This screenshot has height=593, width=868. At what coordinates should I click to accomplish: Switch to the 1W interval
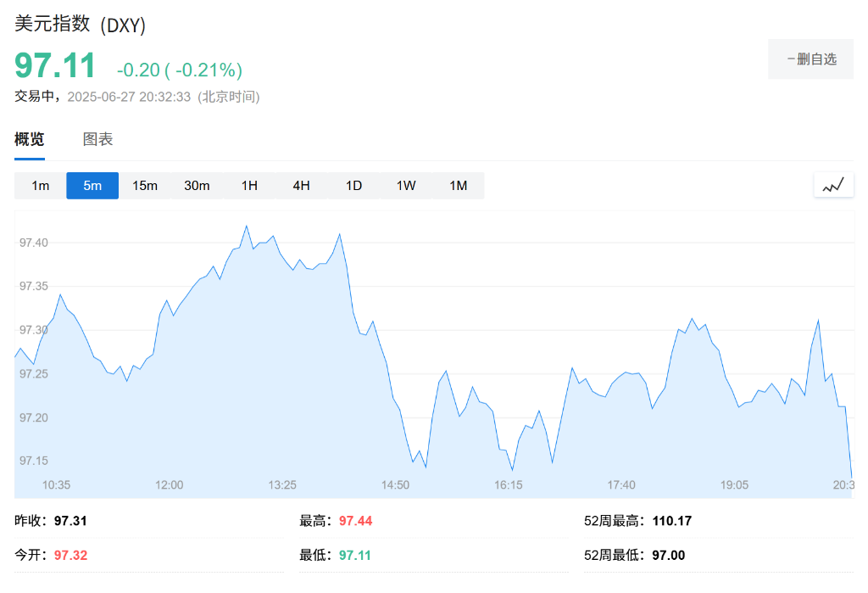pos(405,185)
